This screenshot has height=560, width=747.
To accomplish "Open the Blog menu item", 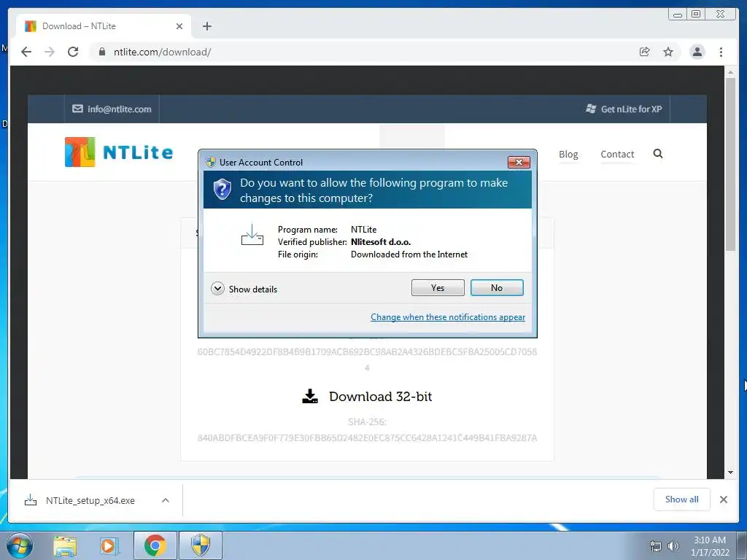I will 568,155.
